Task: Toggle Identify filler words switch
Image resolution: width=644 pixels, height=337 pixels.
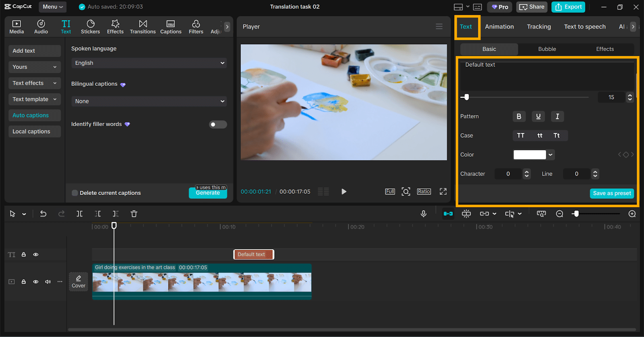Action: [x=218, y=124]
